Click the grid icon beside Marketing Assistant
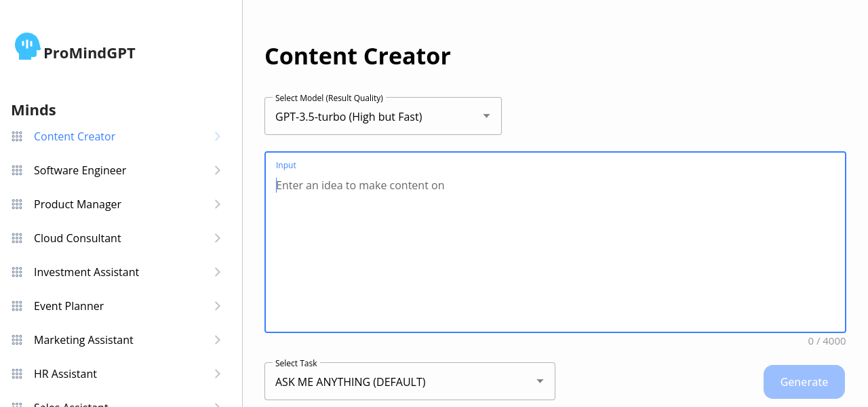Image resolution: width=868 pixels, height=407 pixels. 17,340
